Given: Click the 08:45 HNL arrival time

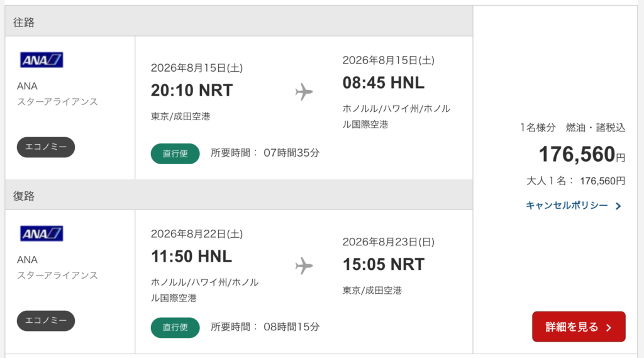Looking at the screenshot, I should pyautogui.click(x=384, y=82).
